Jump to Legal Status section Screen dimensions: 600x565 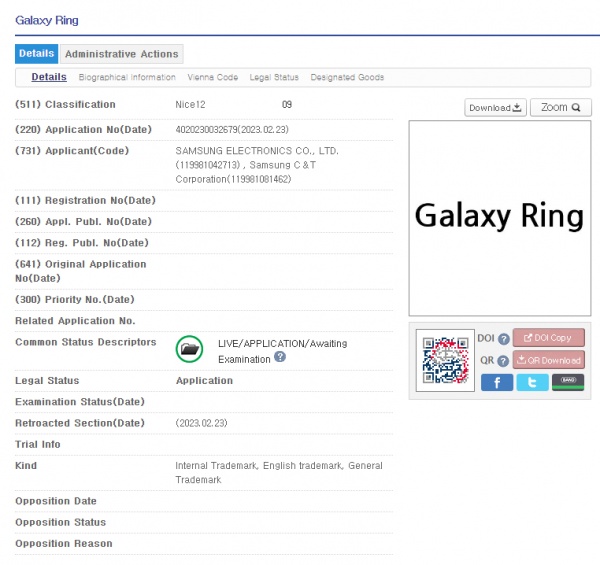point(274,77)
